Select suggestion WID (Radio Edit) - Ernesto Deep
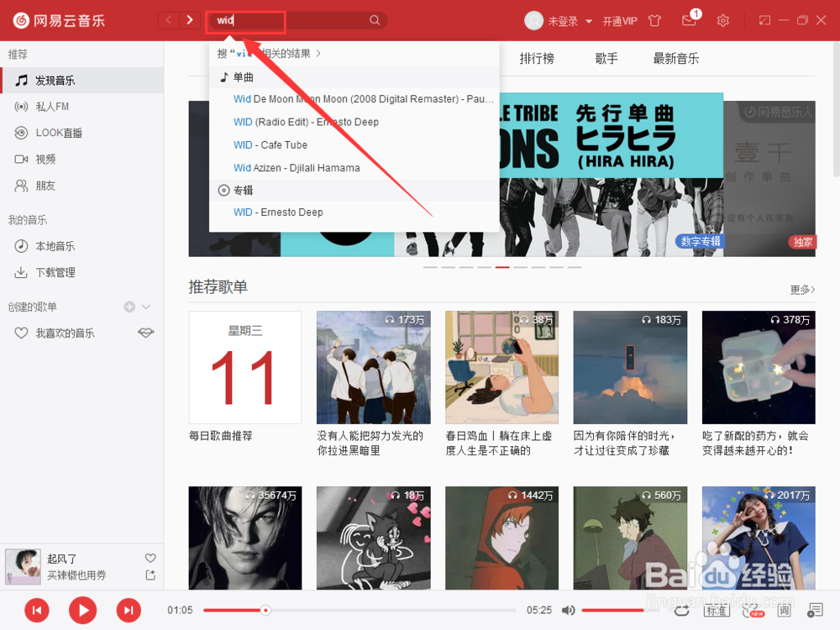840x630 pixels. [x=354, y=122]
